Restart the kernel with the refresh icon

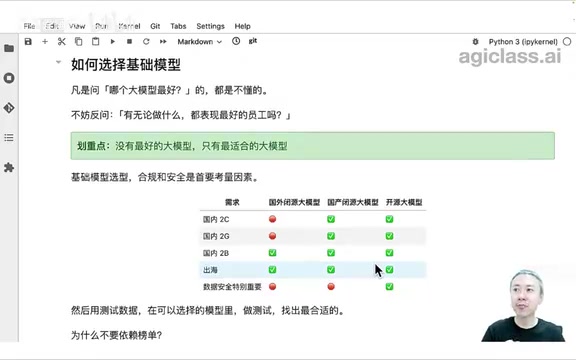(x=146, y=42)
